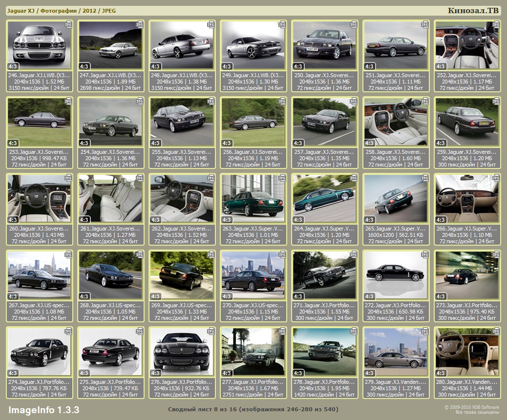Click the 272.Jaguar.XJ.Portfolio filename caption
Viewport: 507px width, 420px height.
tap(396, 305)
